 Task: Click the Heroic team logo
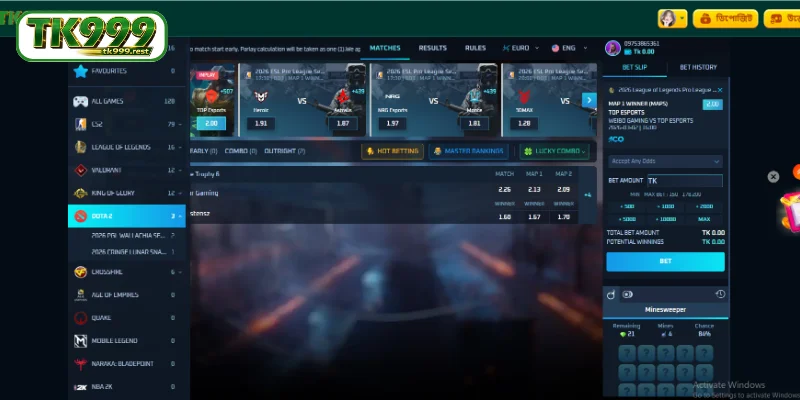coord(261,96)
